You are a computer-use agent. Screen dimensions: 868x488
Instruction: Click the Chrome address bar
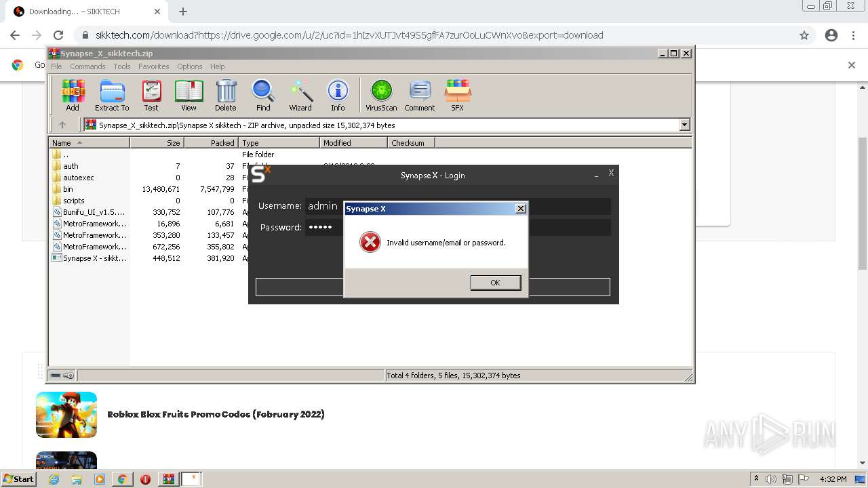coord(434,35)
